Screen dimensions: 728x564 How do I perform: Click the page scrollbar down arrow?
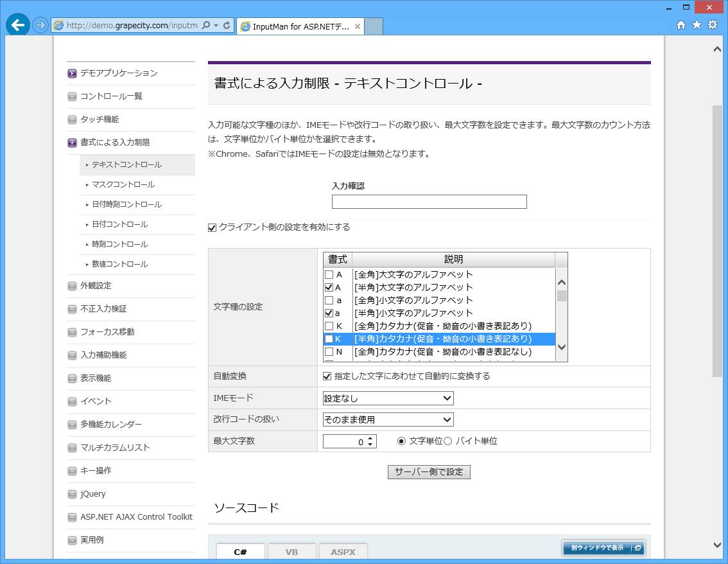[x=717, y=545]
